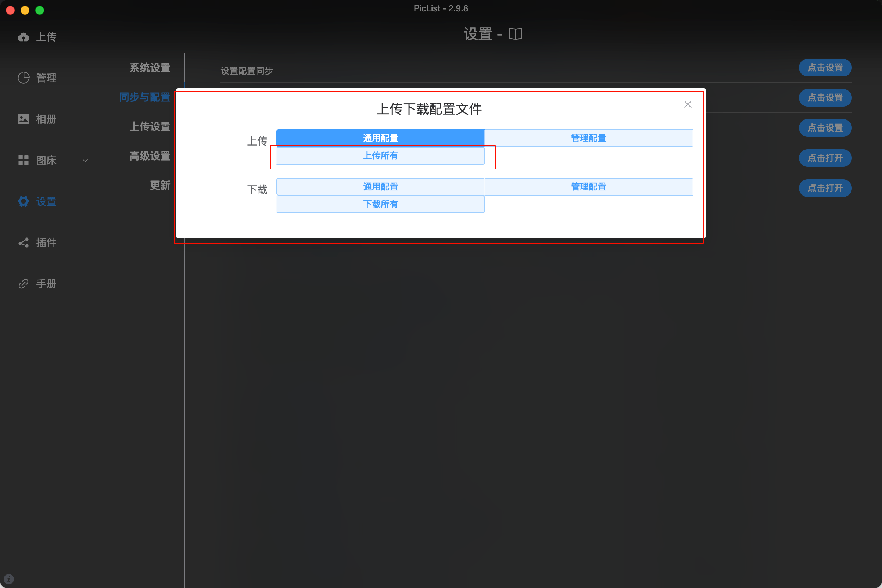This screenshot has height=588, width=882.
Task: Expand the 图床 chevron
Action: [85, 160]
